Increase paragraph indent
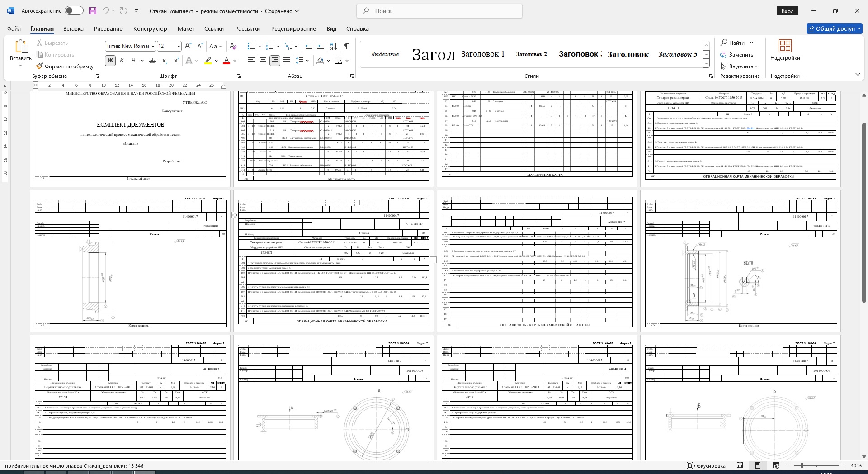 point(321,46)
